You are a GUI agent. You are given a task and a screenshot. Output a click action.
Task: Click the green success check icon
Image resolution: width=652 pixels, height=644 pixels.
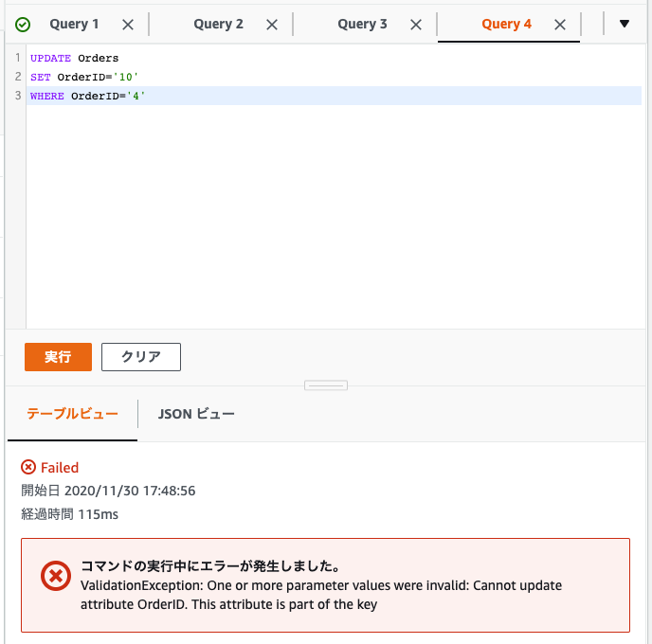pos(23,25)
